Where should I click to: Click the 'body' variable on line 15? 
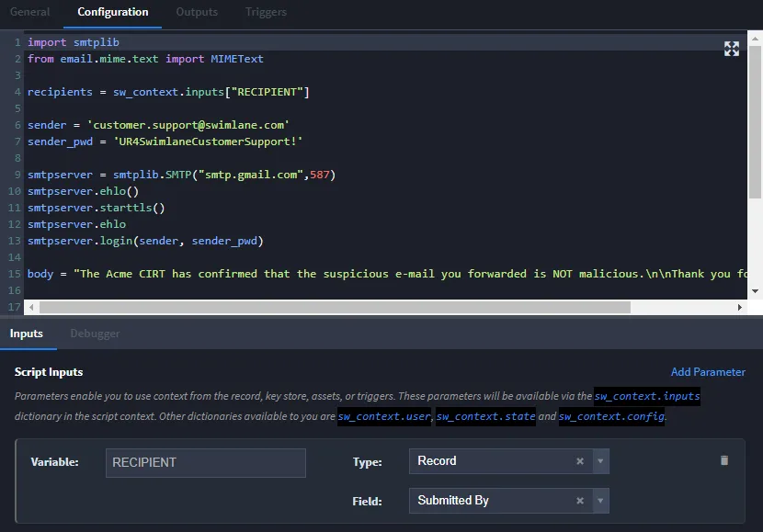[40, 274]
